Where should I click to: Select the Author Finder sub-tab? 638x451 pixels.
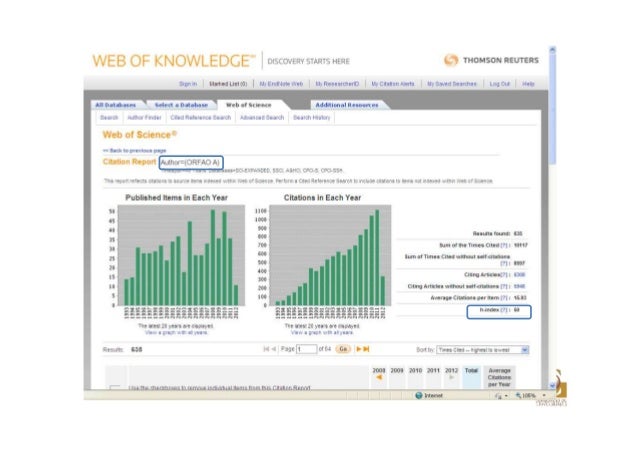coord(144,117)
